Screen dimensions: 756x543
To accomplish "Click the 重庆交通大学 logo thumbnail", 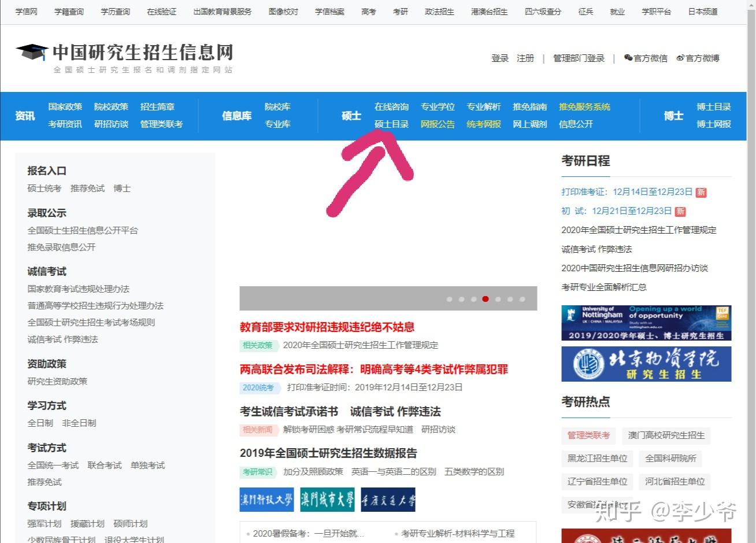I will (x=388, y=500).
